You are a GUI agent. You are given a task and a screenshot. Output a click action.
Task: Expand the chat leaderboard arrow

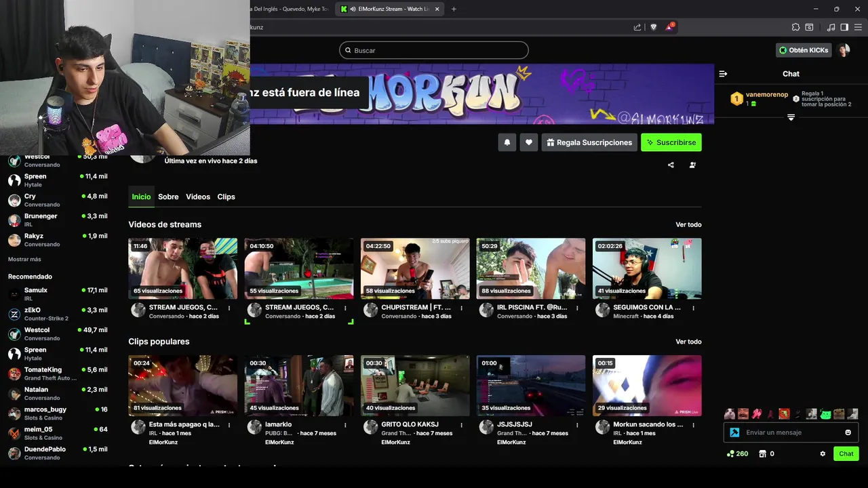[791, 118]
